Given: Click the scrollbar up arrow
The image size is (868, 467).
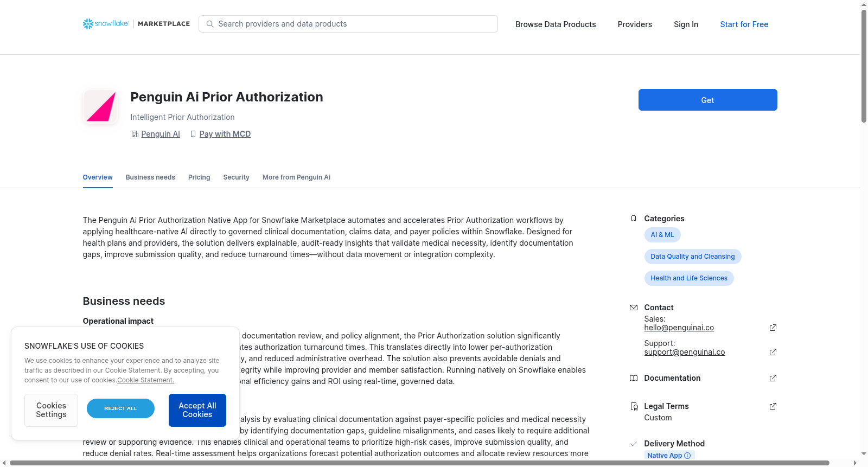Looking at the screenshot, I should click(864, 4).
